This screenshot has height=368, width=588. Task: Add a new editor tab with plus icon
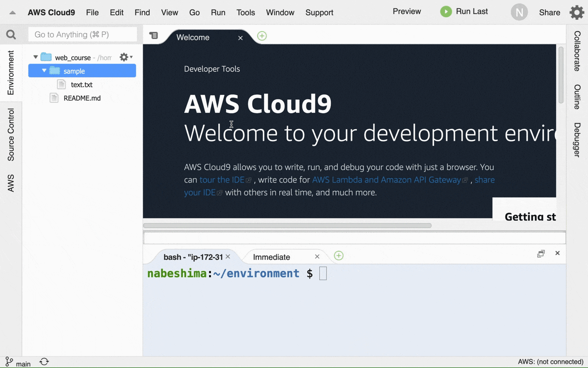point(262,36)
